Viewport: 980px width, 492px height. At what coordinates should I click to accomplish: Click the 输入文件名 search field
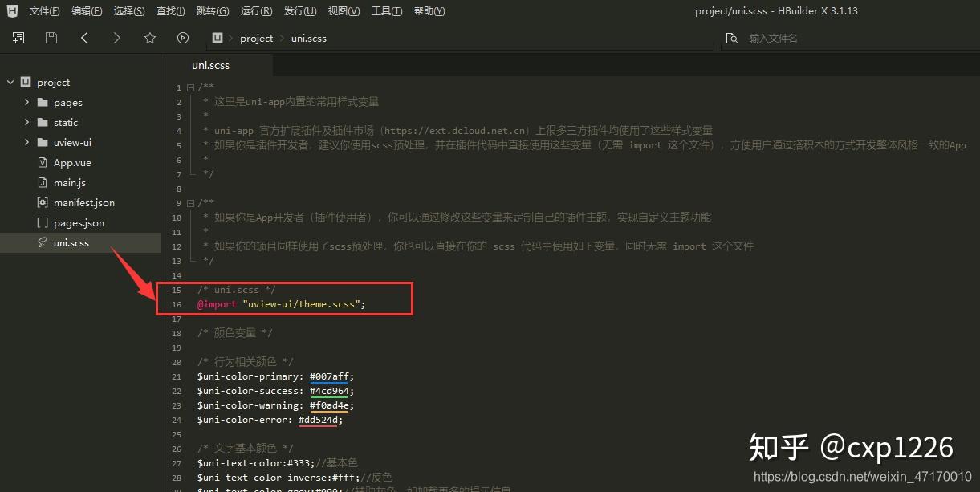(x=859, y=39)
